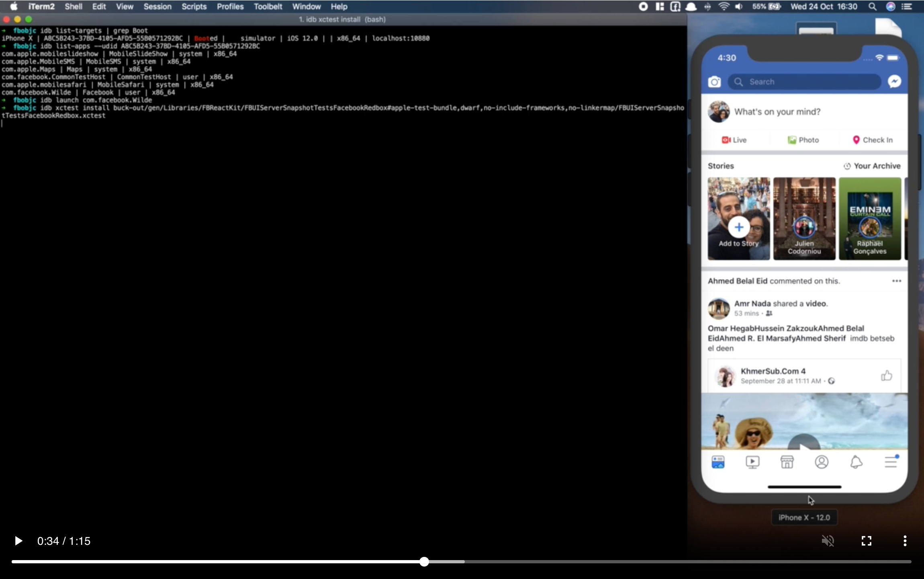Open the hamburger menu tab in Facebook

(891, 462)
